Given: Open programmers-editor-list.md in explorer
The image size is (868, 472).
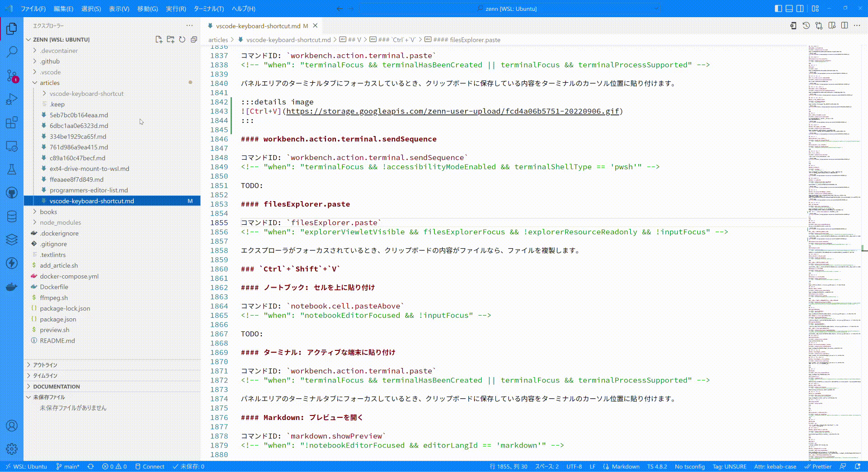Looking at the screenshot, I should pyautogui.click(x=89, y=190).
